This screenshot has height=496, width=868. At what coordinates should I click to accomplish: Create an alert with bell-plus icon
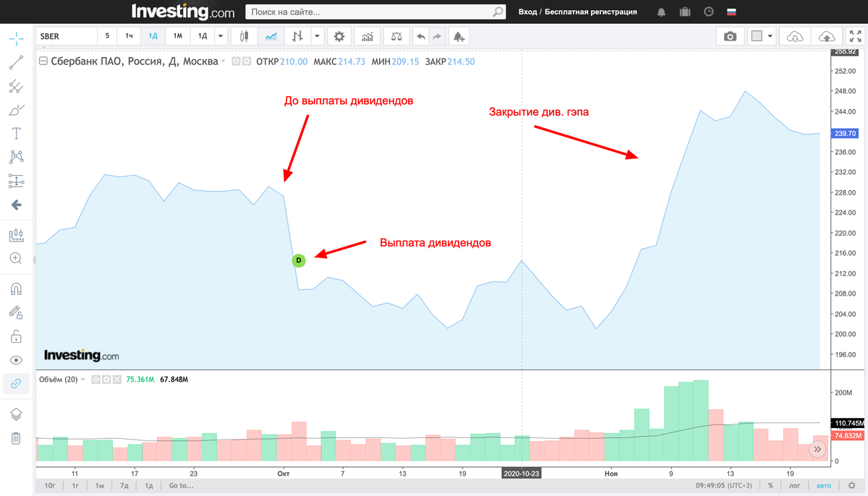459,36
